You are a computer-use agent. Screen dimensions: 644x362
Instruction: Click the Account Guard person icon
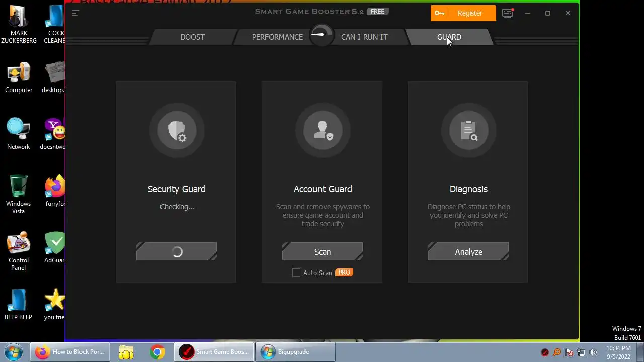tap(323, 131)
